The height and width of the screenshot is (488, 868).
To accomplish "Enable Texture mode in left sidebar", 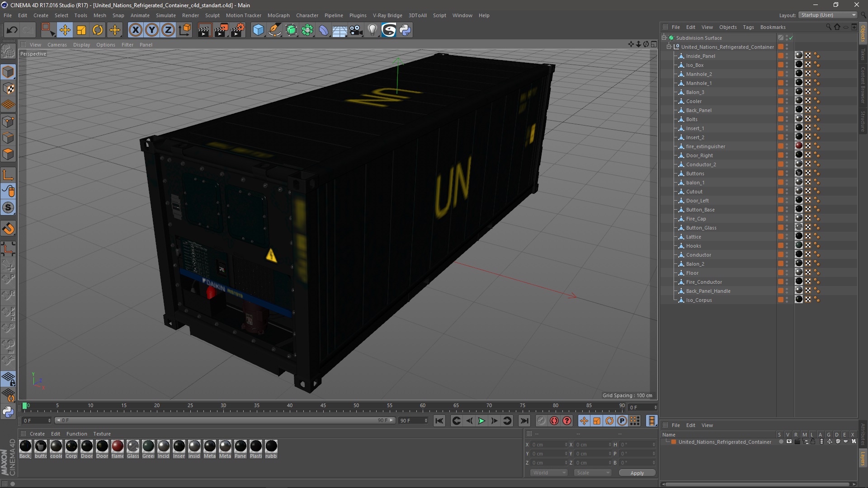I will tap(8, 89).
